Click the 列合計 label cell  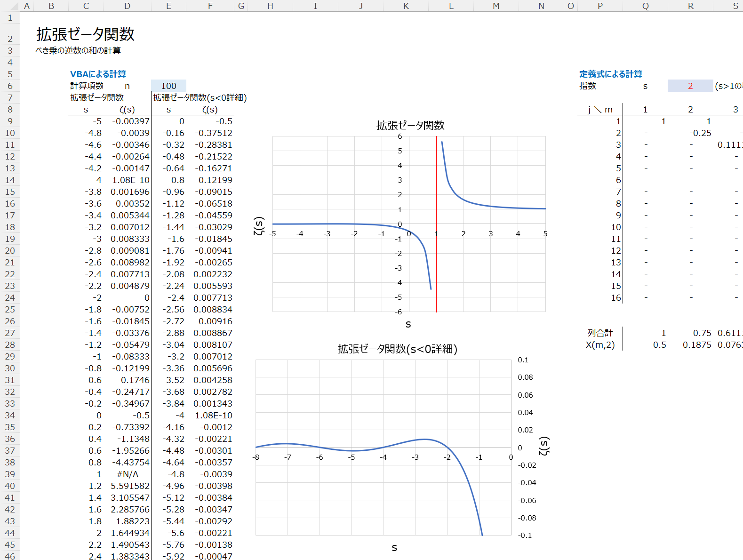(600, 333)
